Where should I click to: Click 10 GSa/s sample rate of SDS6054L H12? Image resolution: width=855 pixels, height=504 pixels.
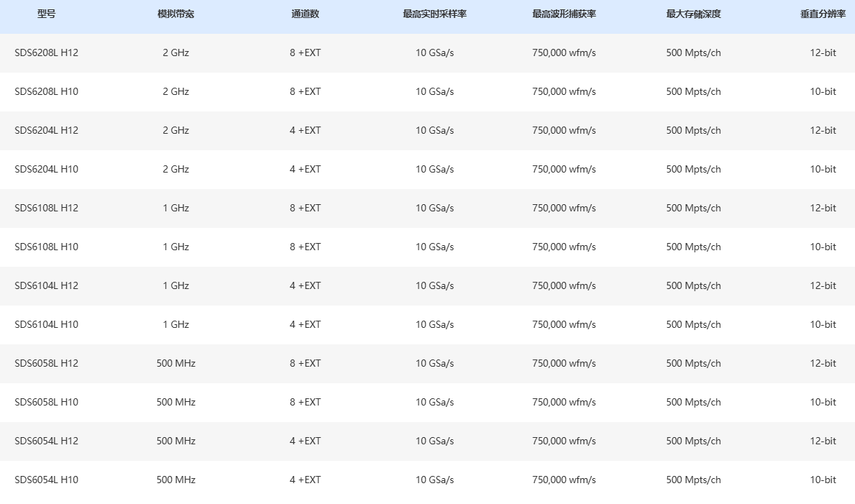pos(434,441)
